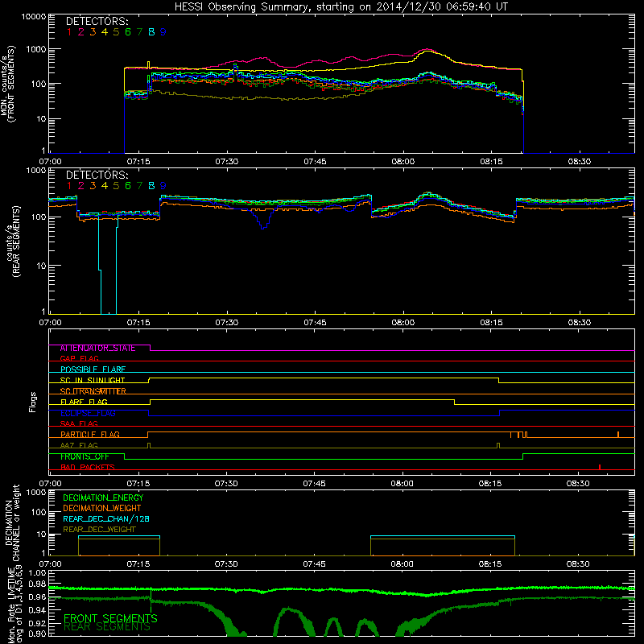Viewport: 644px width, 644px height.
Task: Click the 'SAA_FLAG' label
Action: coord(79,423)
